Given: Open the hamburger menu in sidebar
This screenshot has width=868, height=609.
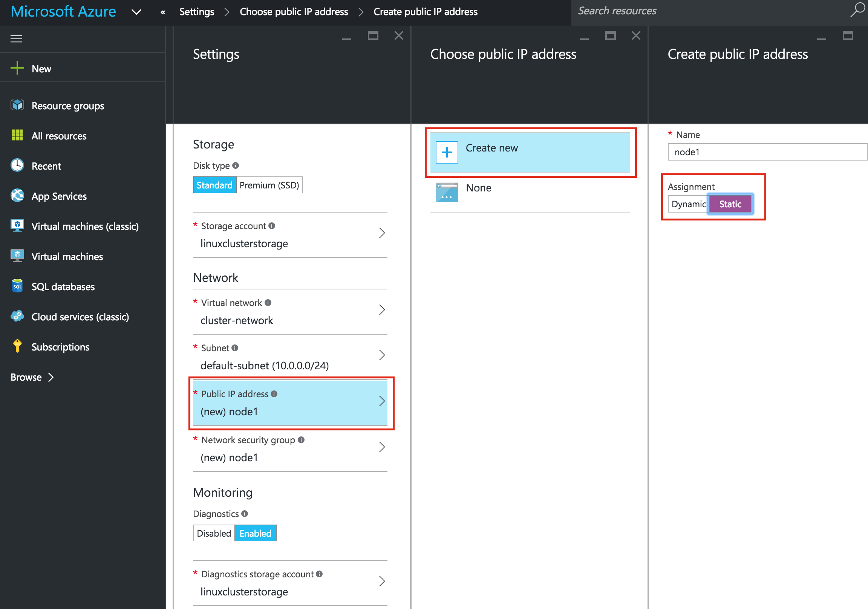Looking at the screenshot, I should click(x=16, y=38).
